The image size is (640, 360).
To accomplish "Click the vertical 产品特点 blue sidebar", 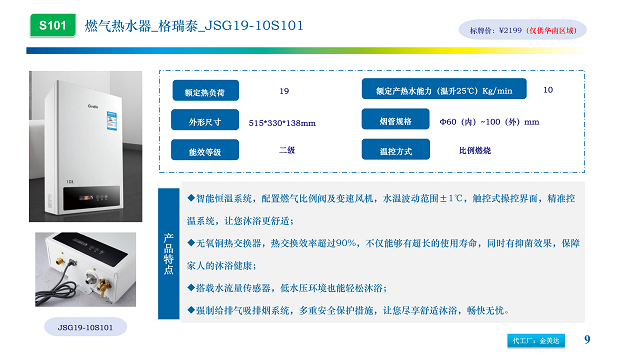I will (x=169, y=253).
